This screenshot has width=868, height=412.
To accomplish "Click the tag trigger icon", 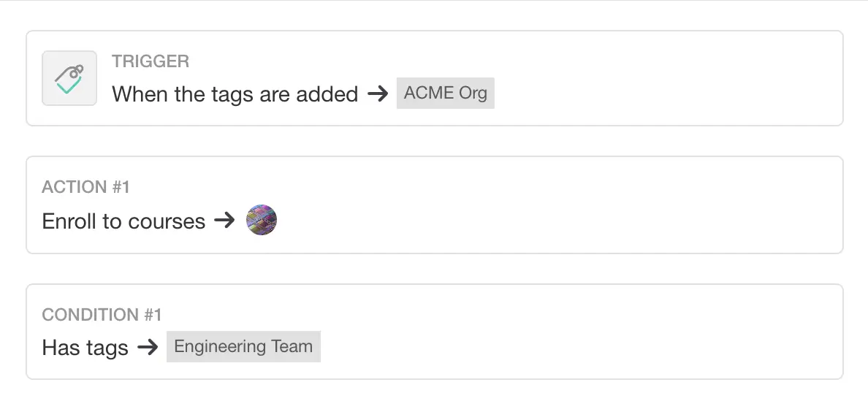I will point(69,78).
